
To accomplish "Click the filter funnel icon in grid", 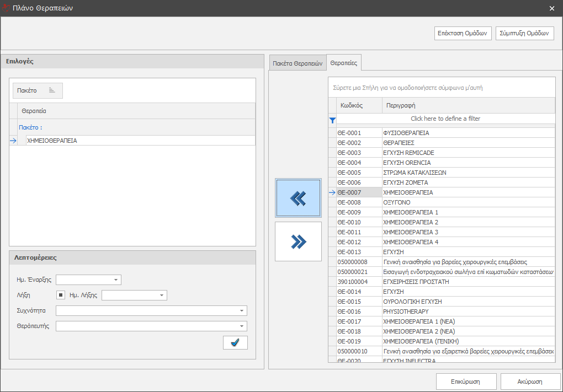I will [332, 119].
